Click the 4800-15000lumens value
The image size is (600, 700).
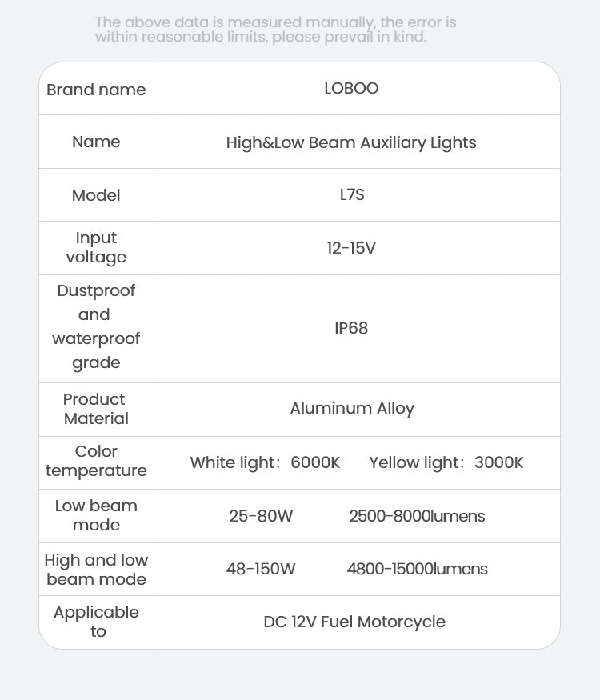pos(417,569)
